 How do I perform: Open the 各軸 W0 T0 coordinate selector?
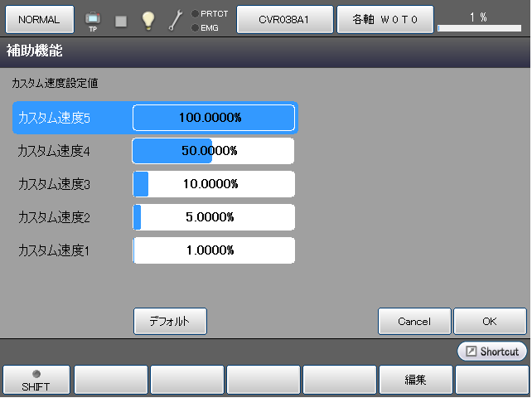(x=384, y=18)
